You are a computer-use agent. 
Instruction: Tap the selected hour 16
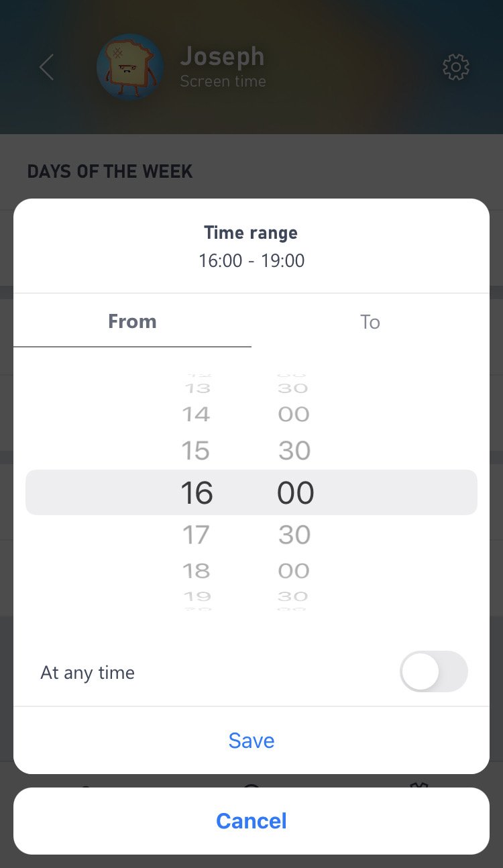pyautogui.click(x=197, y=493)
